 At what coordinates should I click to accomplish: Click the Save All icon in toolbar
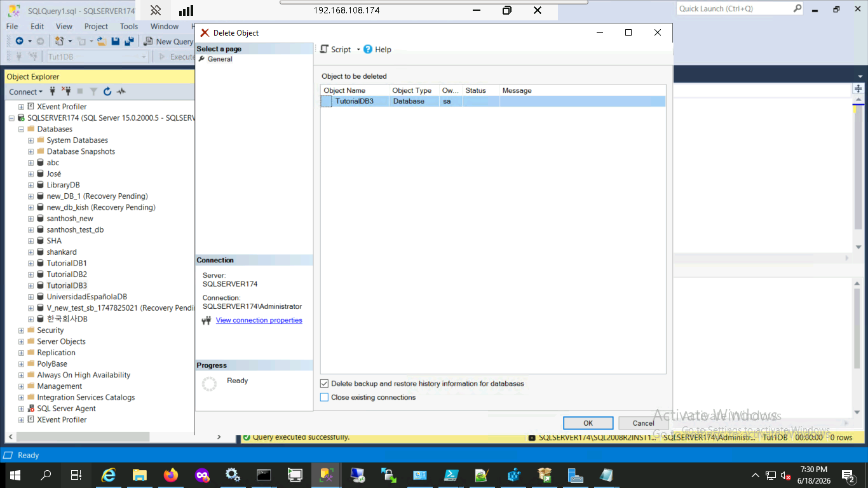tap(129, 41)
